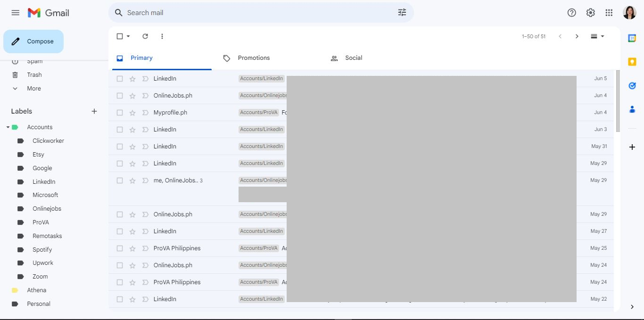Open the Google label under Accounts

click(42, 168)
